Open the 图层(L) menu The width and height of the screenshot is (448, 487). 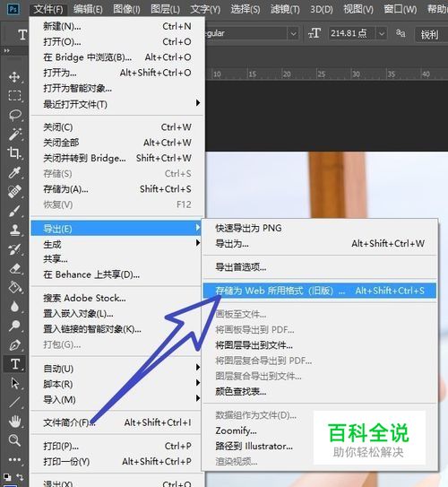tap(166, 9)
